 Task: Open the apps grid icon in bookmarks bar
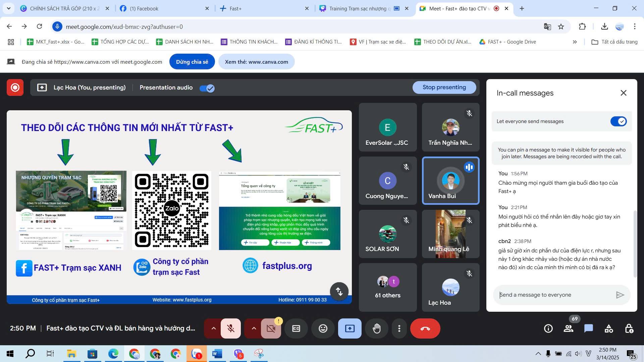click(11, 42)
